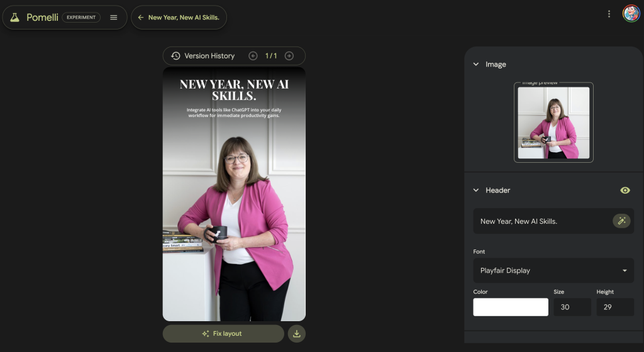Click the Fix layout button
The height and width of the screenshot is (352, 644).
coord(223,334)
